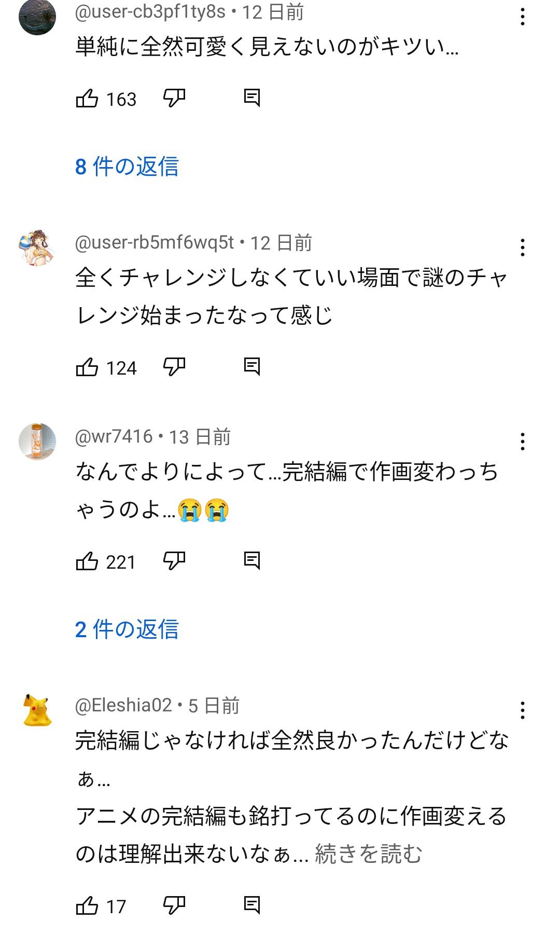Open the Pikachu avatar profile of @Eleshia02

coord(37,710)
